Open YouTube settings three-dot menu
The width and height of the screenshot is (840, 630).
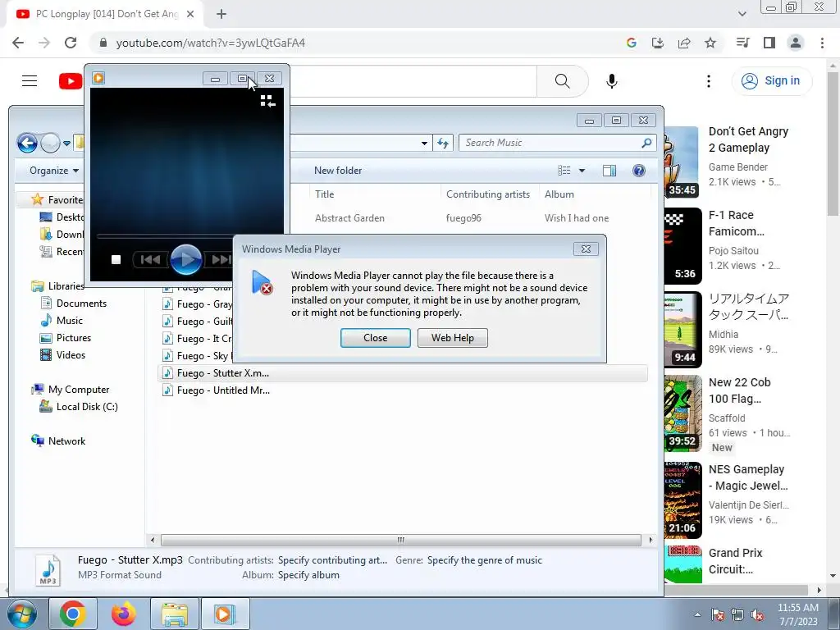click(x=709, y=81)
